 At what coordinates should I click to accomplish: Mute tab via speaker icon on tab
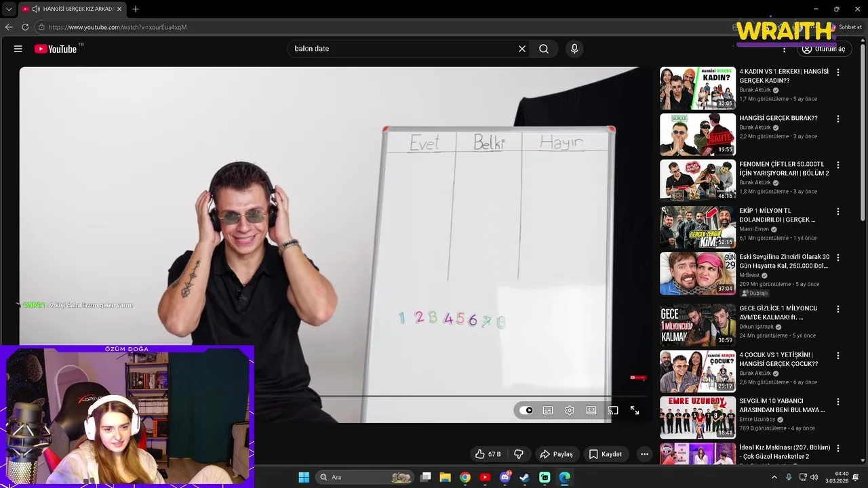click(x=35, y=9)
